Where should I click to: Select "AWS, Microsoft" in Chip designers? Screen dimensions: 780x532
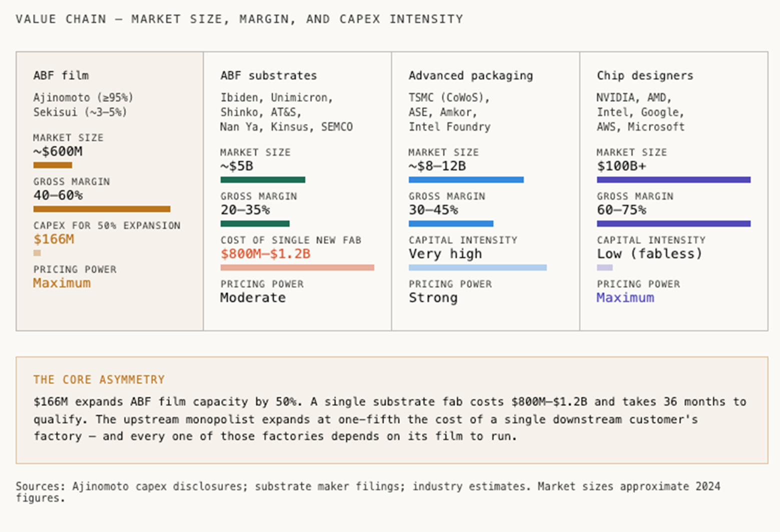tap(640, 127)
